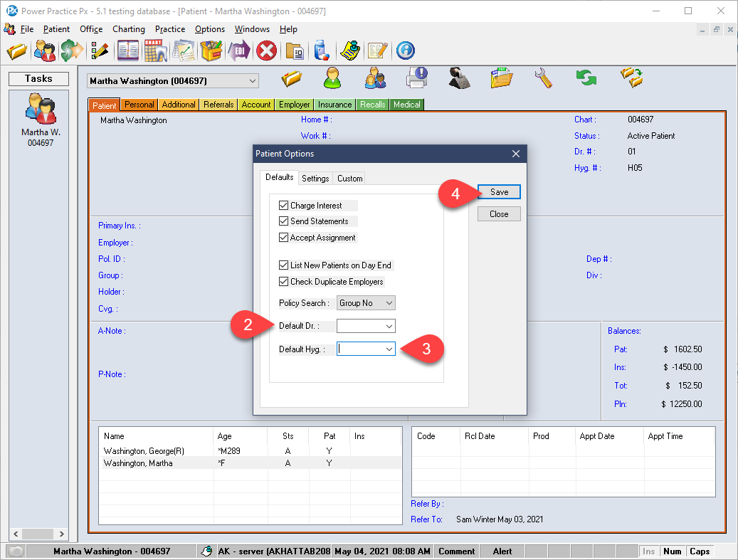Open the Practice menu
Viewport: 738px width, 560px height.
[170, 29]
